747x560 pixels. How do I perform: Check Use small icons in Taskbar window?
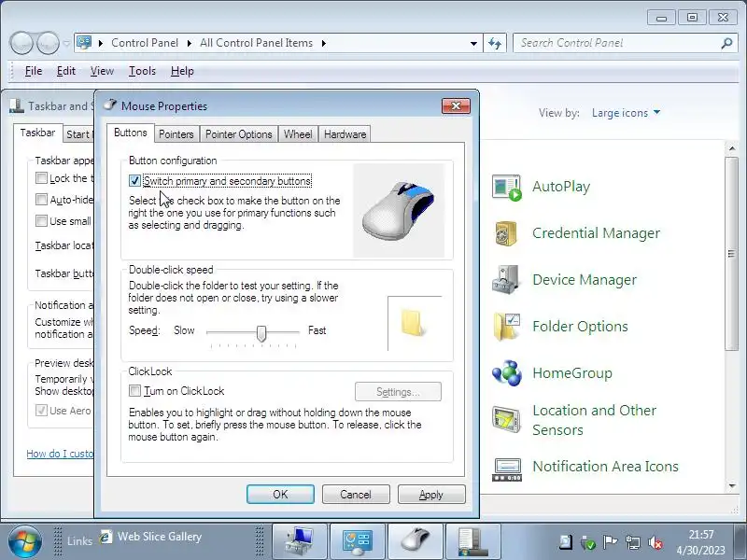41,221
